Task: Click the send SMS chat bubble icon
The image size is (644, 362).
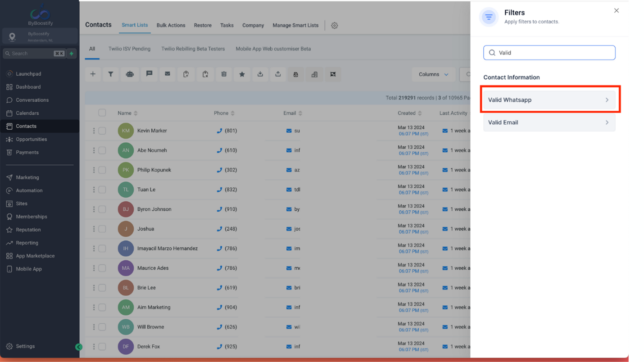Action: 149,74
